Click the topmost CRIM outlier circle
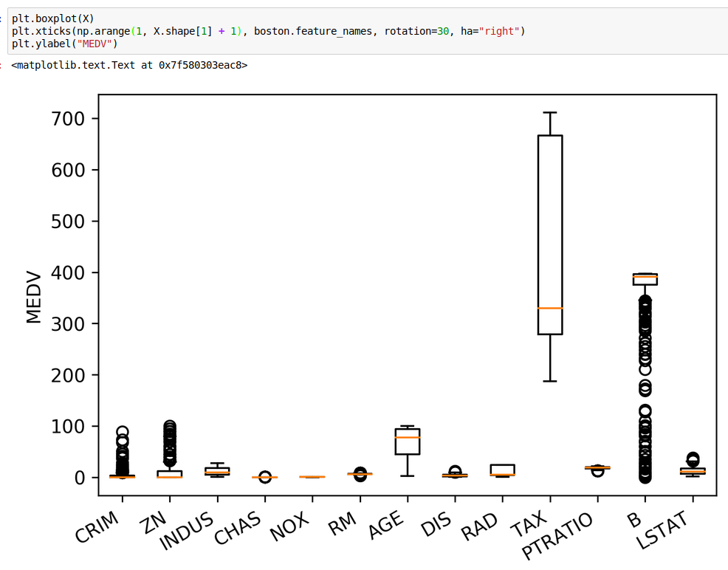Screen dimensions: 728x570 123,432
